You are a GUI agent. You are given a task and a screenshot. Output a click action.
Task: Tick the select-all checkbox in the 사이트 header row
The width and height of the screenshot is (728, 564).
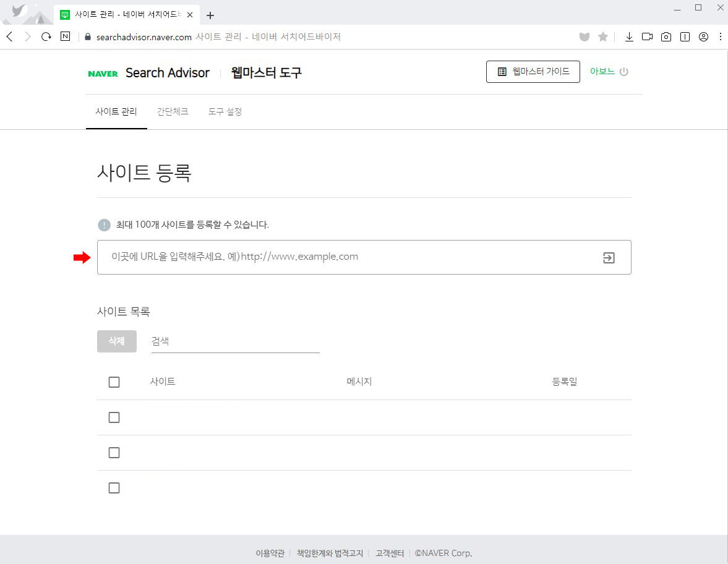click(114, 382)
